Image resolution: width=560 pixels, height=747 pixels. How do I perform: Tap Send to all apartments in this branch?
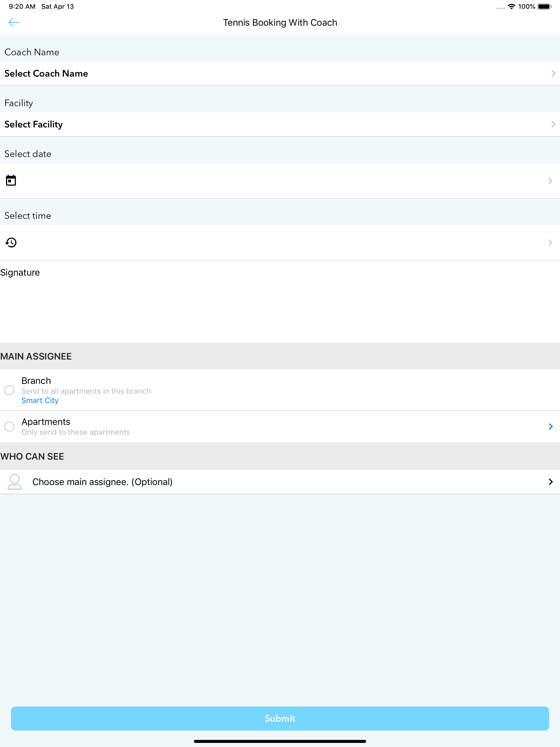[86, 391]
